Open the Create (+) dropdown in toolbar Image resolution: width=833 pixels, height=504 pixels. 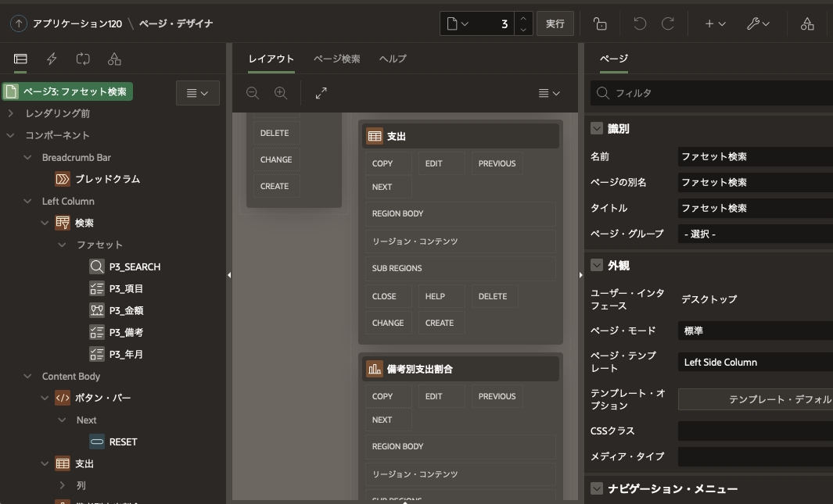[713, 23]
